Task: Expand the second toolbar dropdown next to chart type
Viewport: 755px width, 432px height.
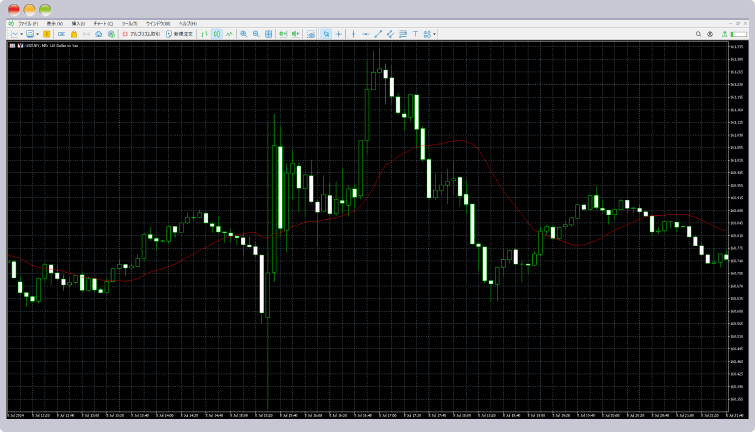Action: point(38,34)
